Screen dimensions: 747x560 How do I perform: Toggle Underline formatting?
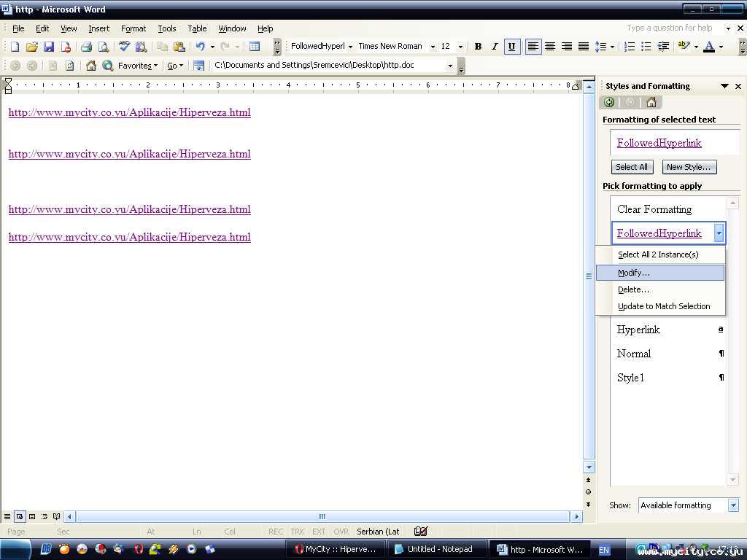point(511,47)
